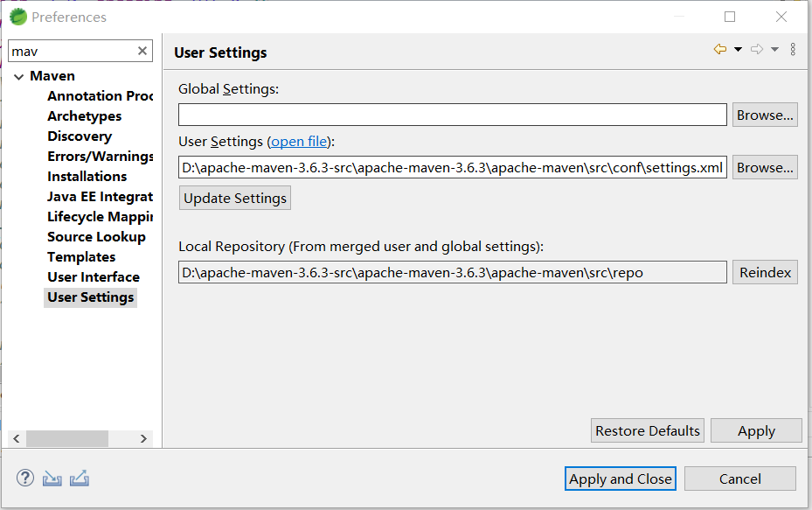Click the tree's horizontal scrollbar thumb
The image size is (812, 510).
[x=67, y=438]
